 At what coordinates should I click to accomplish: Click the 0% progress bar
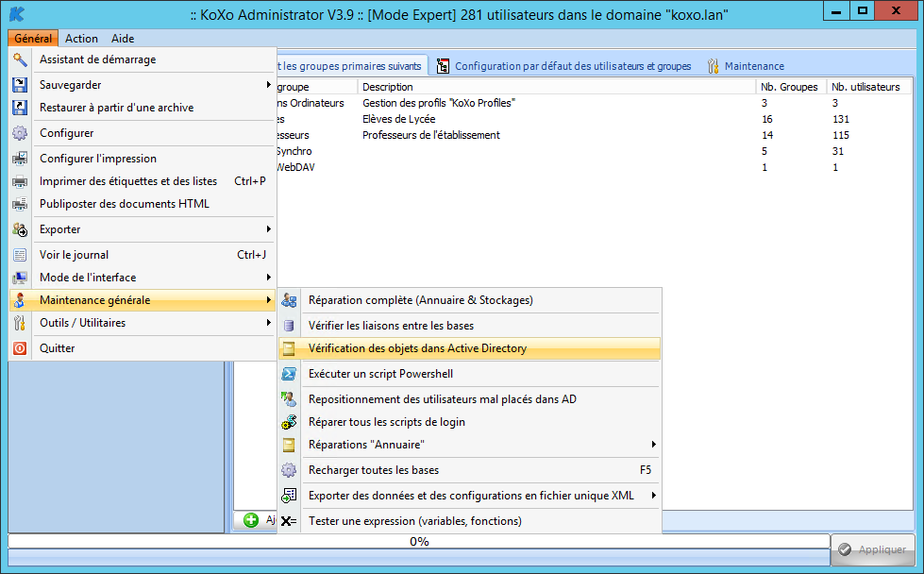(x=419, y=541)
